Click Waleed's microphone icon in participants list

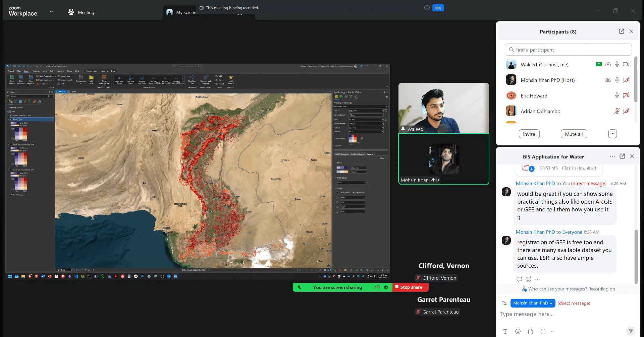[x=617, y=64]
